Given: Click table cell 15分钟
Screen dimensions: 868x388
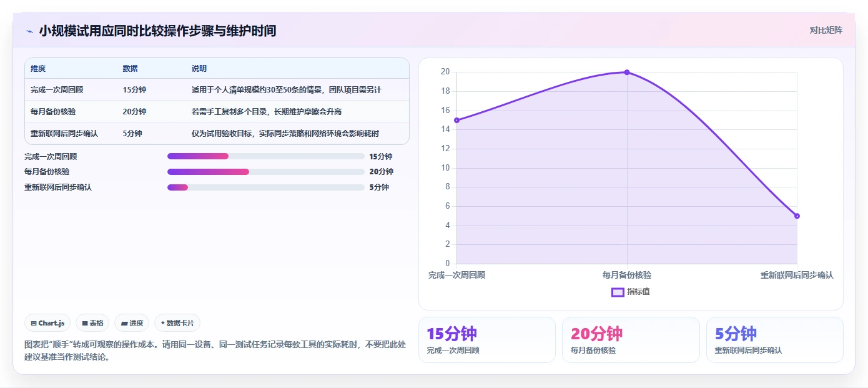Looking at the screenshot, I should coord(135,90).
